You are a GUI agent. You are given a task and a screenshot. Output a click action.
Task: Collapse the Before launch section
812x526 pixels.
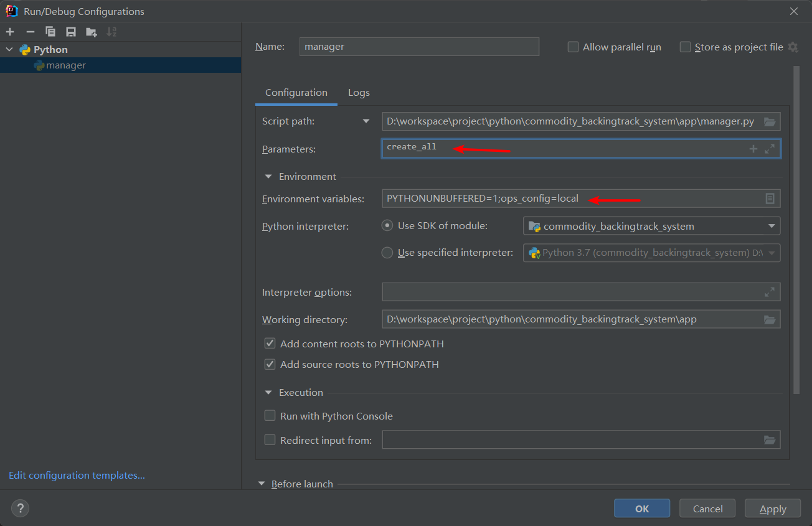pos(262,484)
